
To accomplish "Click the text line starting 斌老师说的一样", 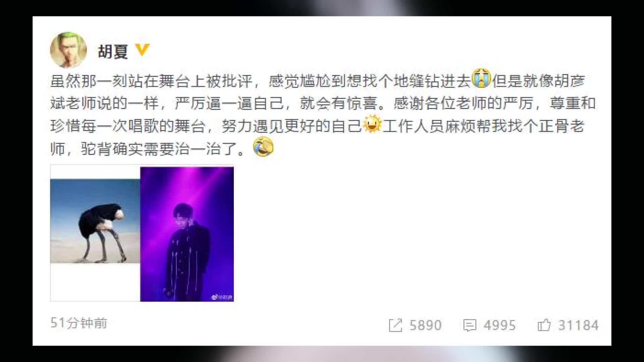I will click(323, 103).
